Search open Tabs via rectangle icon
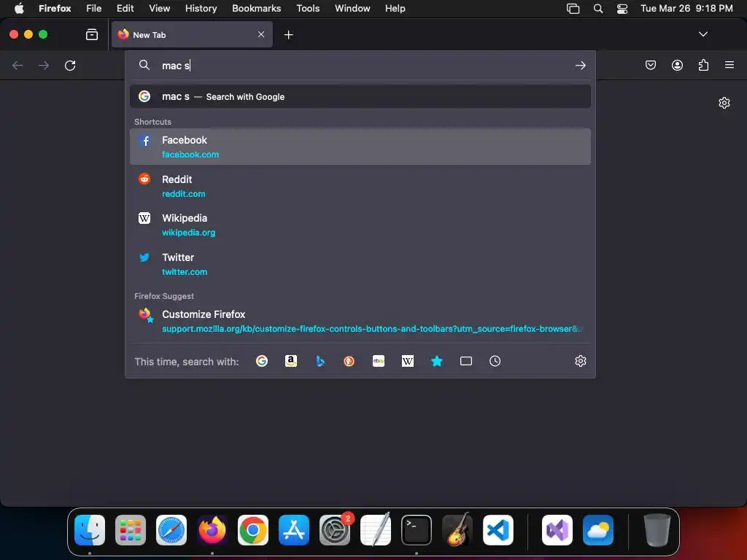The image size is (747, 560). point(466,361)
